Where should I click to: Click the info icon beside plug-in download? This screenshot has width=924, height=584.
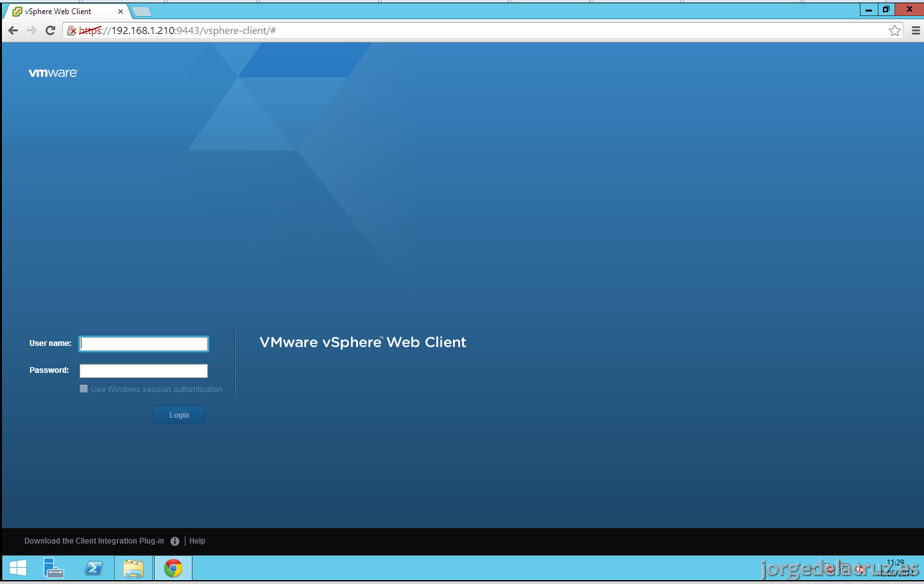click(x=175, y=541)
